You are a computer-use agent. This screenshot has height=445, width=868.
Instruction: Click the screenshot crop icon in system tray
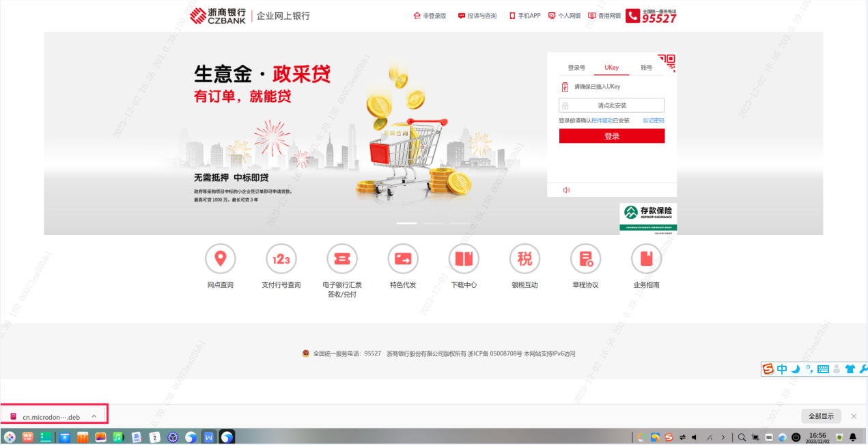[x=755, y=437]
